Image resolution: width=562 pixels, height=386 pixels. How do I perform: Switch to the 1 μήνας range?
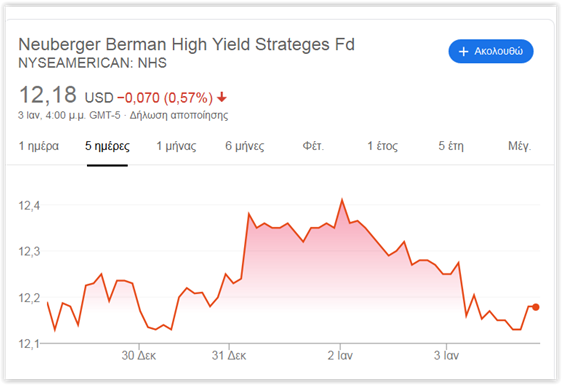[x=176, y=146]
